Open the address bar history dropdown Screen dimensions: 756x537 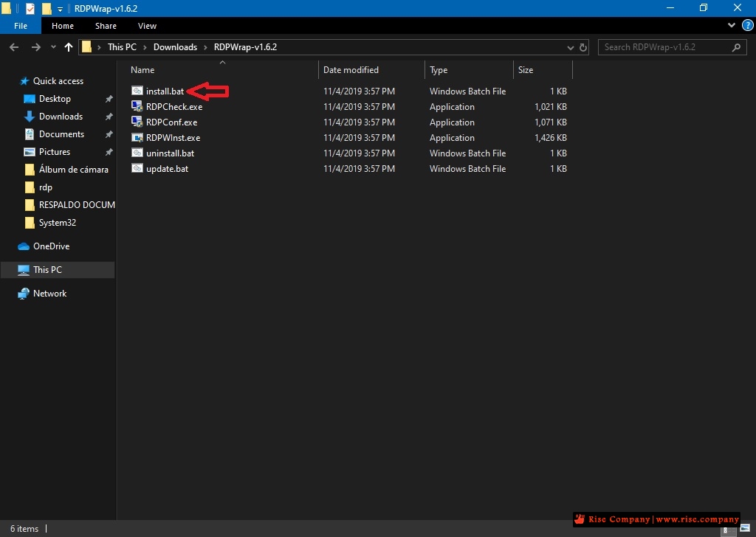571,48
